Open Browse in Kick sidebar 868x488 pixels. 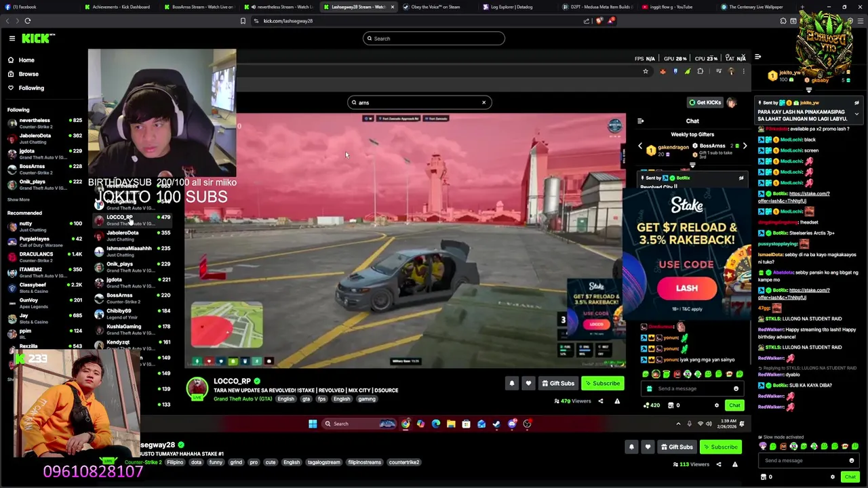(28, 74)
